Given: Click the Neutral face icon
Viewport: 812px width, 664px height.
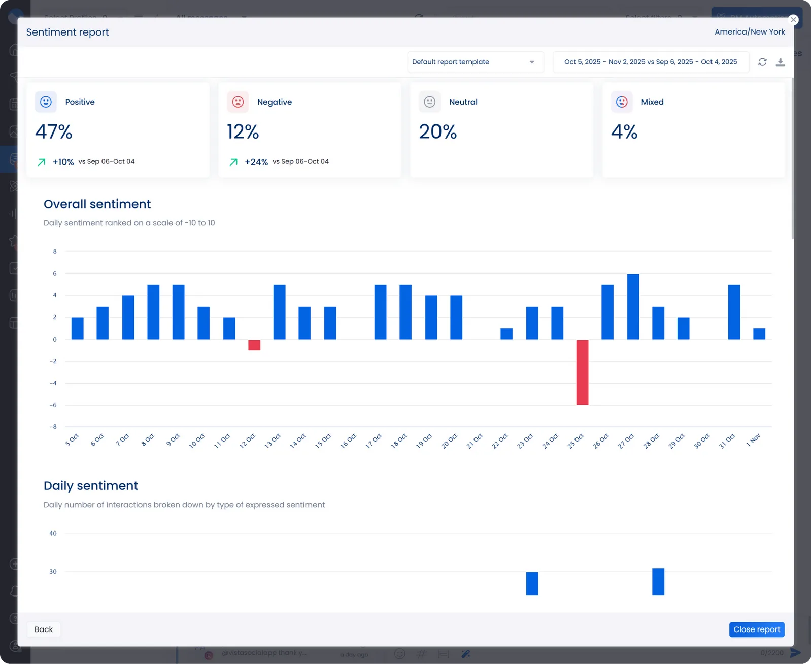Looking at the screenshot, I should [429, 102].
